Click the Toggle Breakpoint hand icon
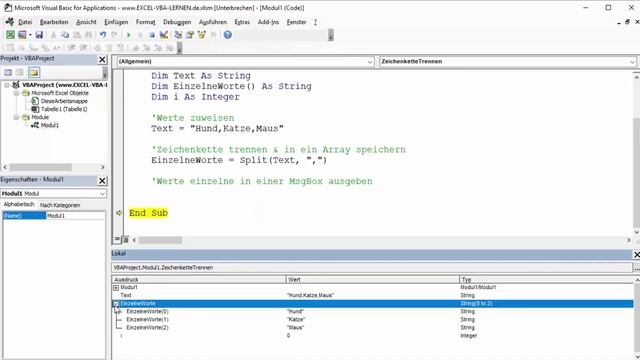The image size is (640, 360). (98, 48)
